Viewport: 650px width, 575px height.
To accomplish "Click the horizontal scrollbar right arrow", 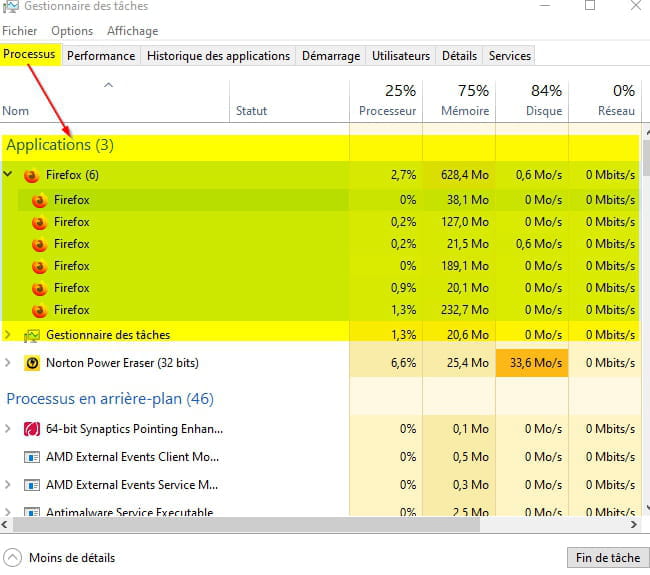I will tap(633, 525).
